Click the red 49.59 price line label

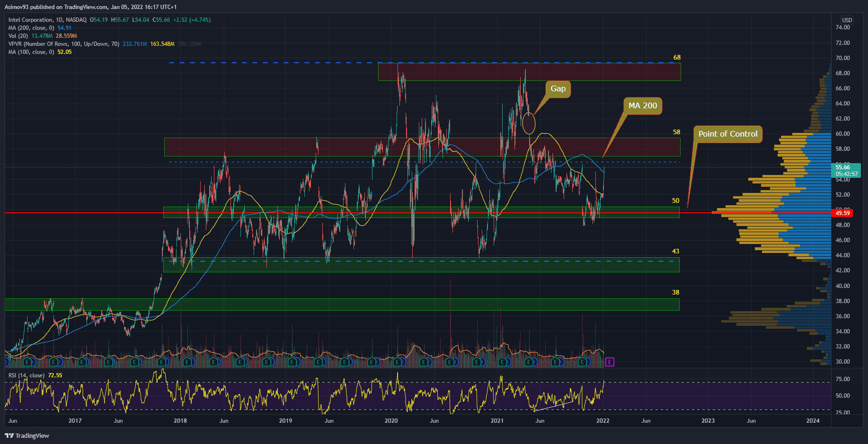[842, 213]
